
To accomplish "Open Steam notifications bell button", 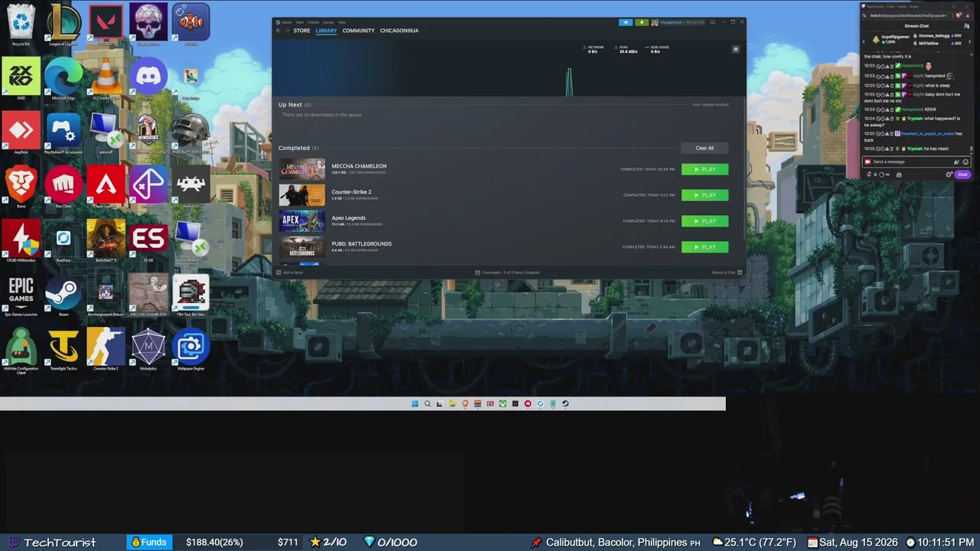I will point(642,22).
